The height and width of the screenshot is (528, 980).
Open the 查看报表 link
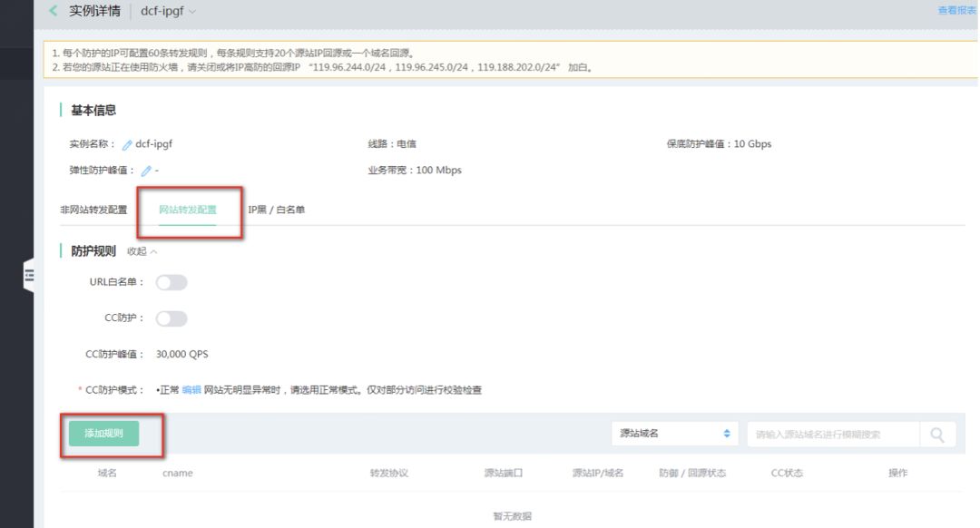(956, 10)
